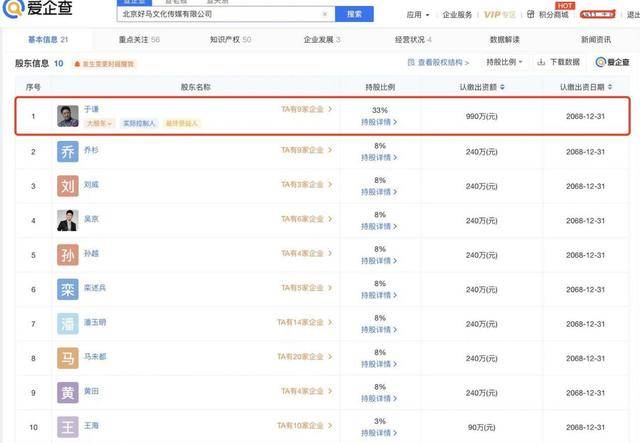Switch to the 企业发展 tab
Screen dimensions: 640x443
(x=322, y=40)
